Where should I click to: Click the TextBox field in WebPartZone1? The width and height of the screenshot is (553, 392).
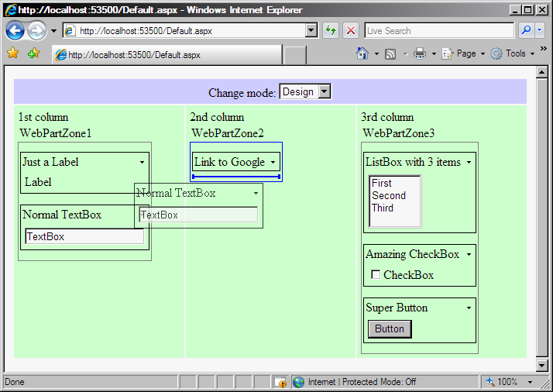[x=84, y=236]
